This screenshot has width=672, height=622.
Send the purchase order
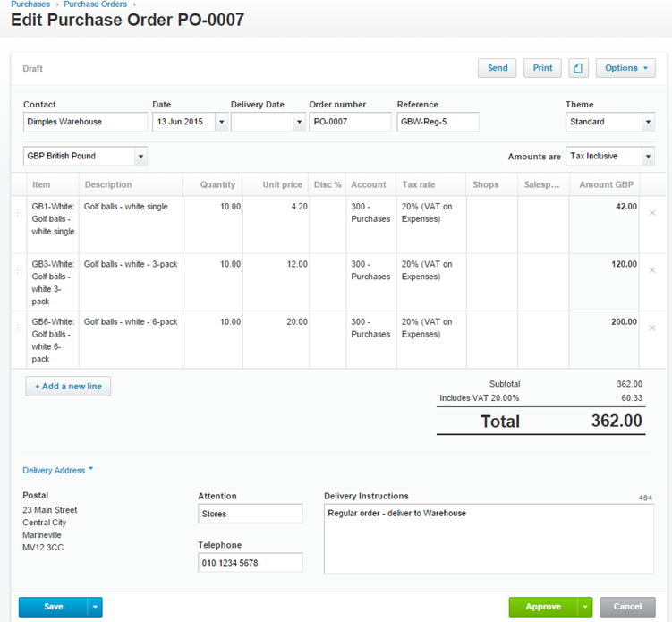tap(498, 68)
